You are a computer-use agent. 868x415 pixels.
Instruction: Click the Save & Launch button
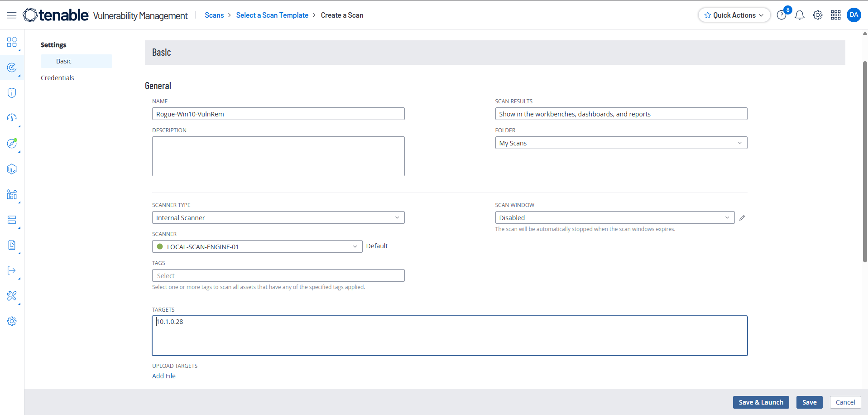click(x=761, y=402)
